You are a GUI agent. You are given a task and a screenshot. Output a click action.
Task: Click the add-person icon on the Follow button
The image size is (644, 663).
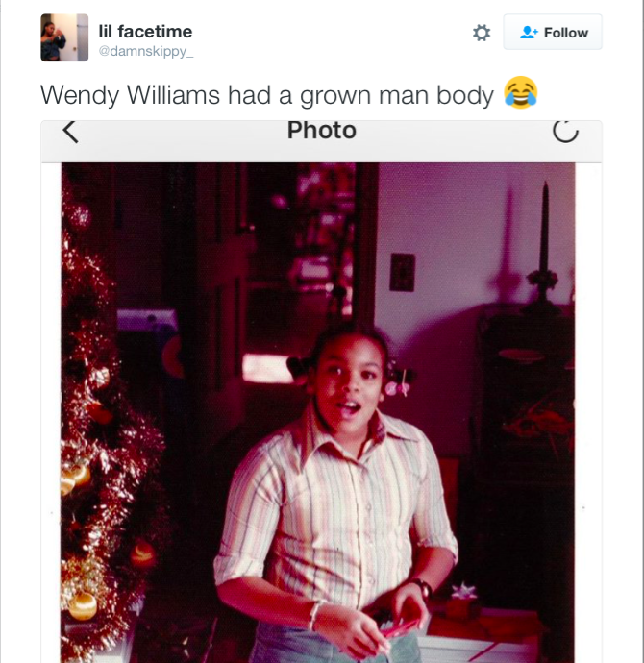click(x=528, y=33)
